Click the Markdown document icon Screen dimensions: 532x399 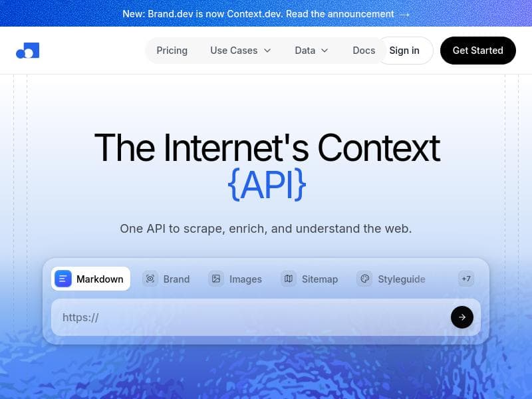click(63, 279)
